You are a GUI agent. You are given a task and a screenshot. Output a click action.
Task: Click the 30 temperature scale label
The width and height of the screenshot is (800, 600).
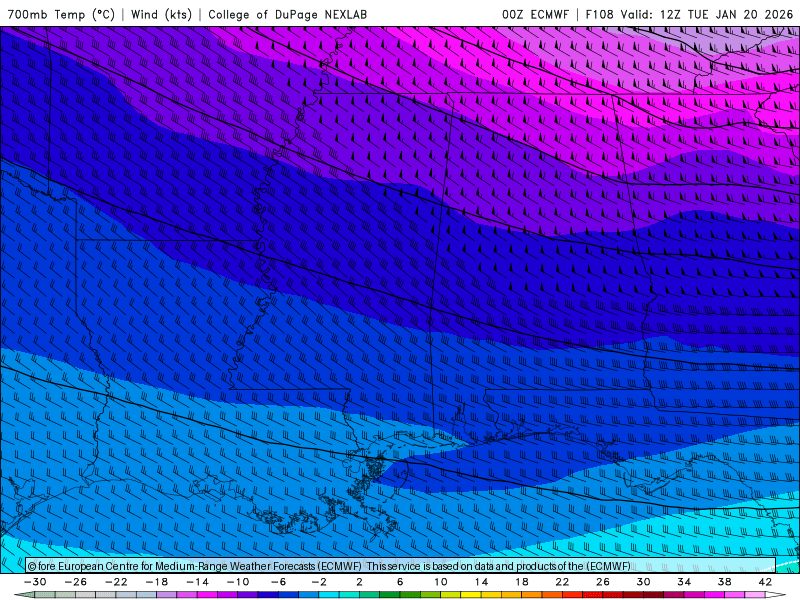click(643, 582)
